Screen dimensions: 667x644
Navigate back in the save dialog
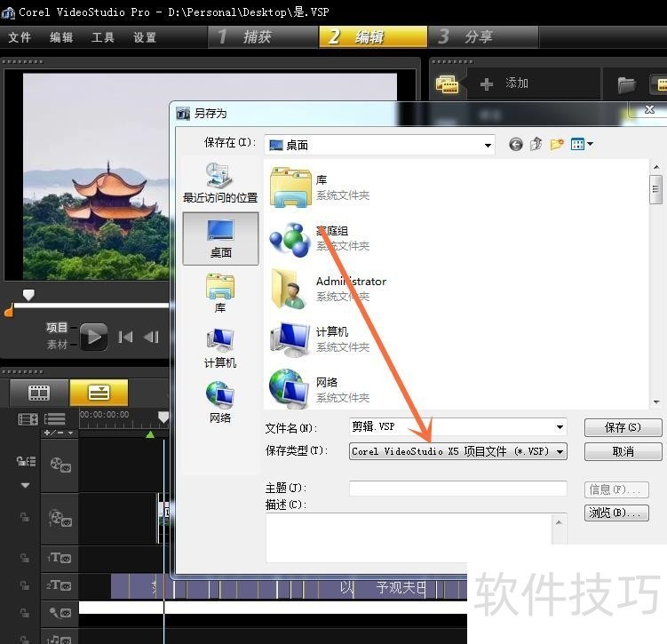click(516, 144)
